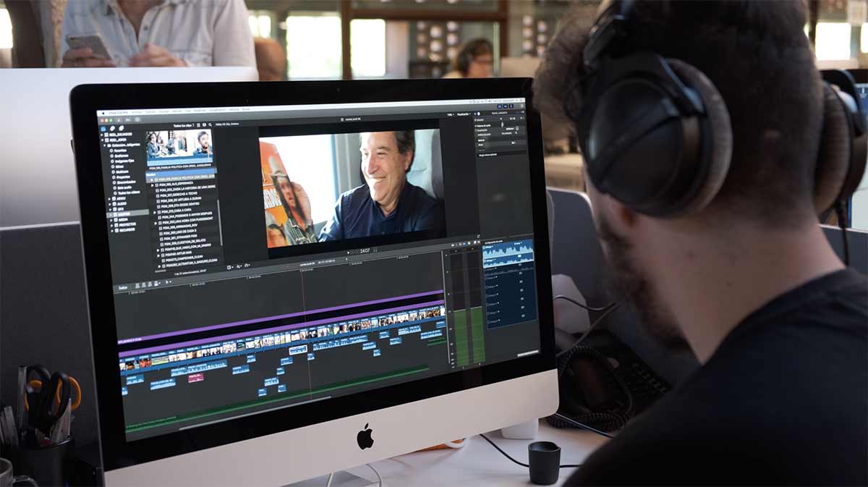Click the Share icon in toolbar
Viewport: 868px width, 487px height.
[522, 106]
